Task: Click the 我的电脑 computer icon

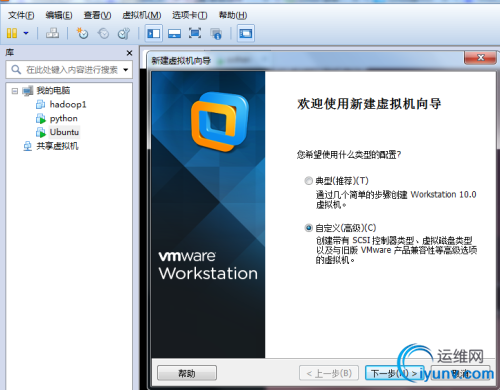Action: (x=28, y=91)
